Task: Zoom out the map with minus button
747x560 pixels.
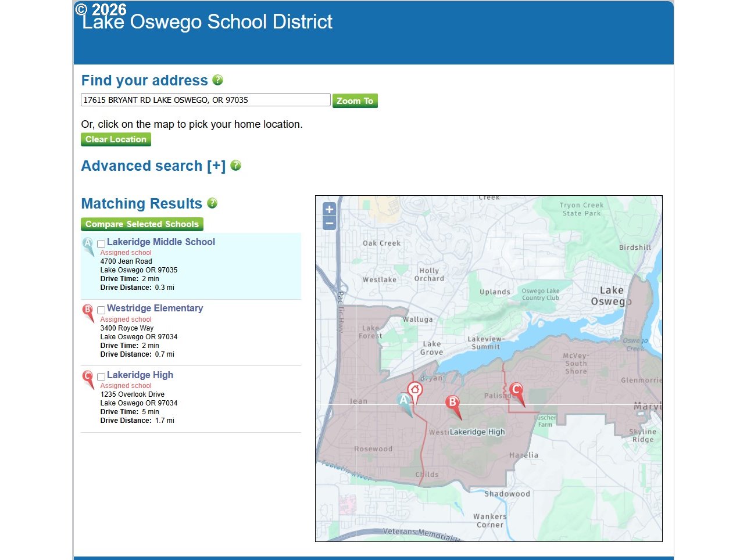Action: tap(329, 223)
